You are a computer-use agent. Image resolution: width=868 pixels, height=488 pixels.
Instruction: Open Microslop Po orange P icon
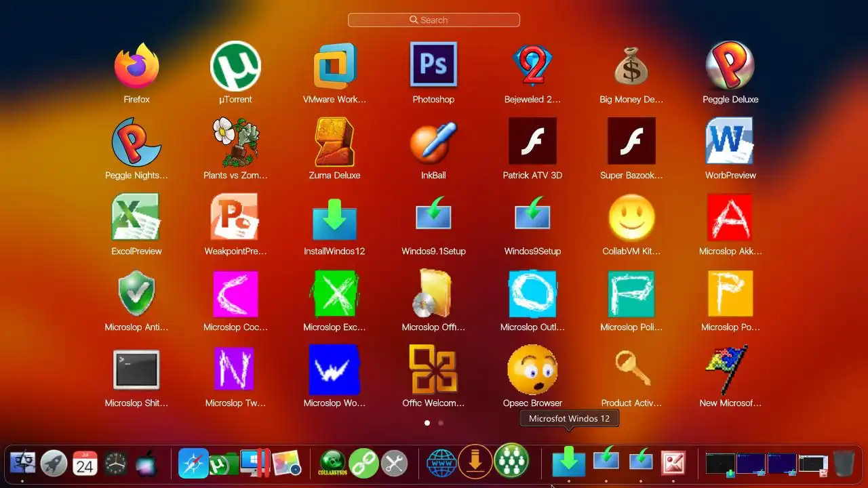(730, 293)
